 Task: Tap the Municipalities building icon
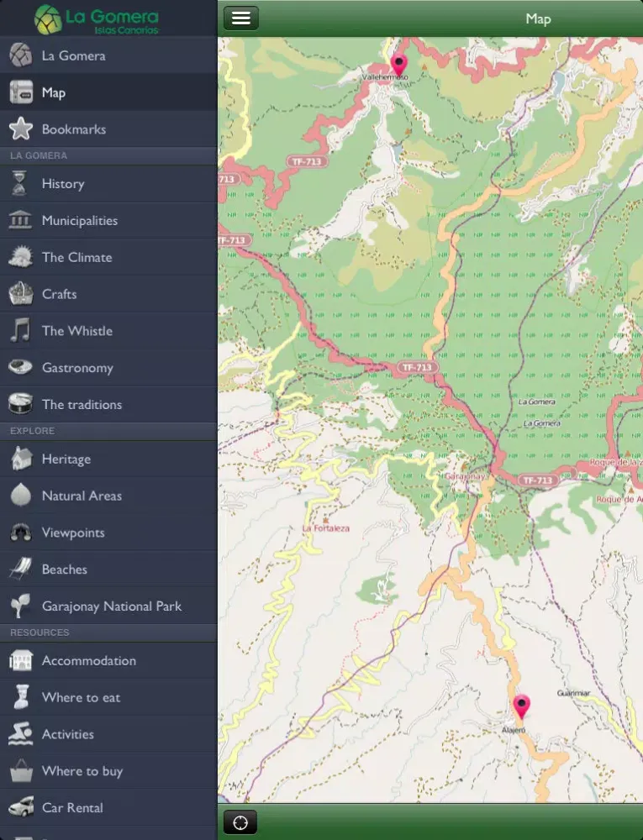tap(20, 219)
